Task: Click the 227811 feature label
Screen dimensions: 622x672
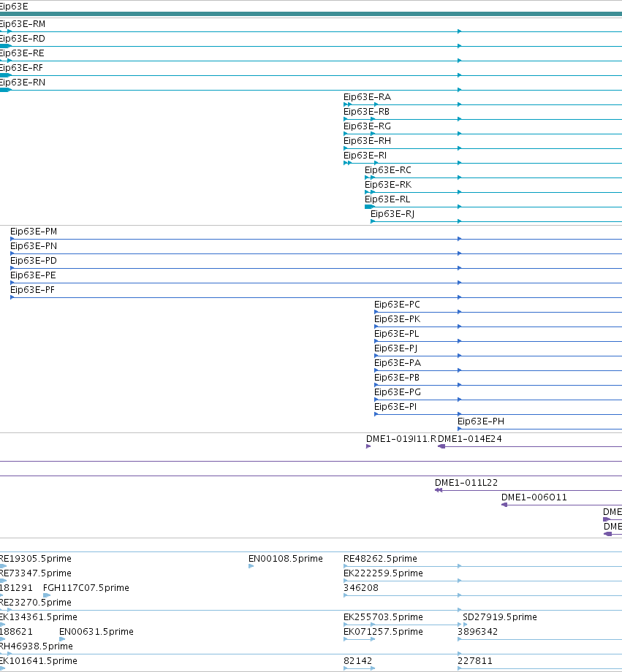Action: (x=475, y=660)
